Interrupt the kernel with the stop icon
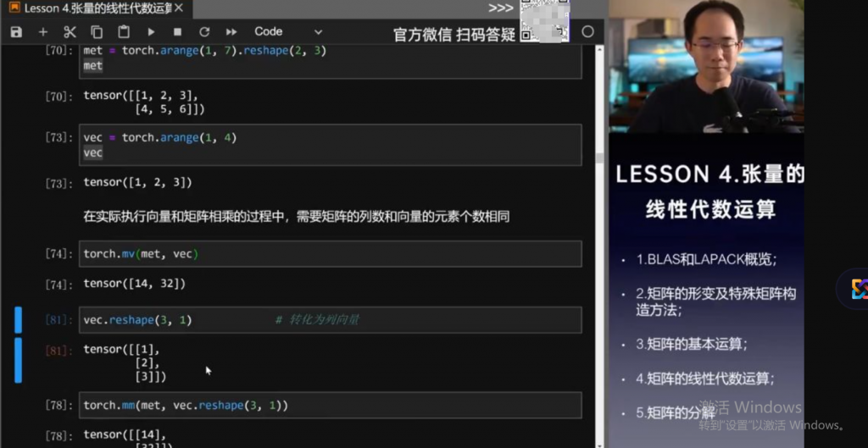The width and height of the screenshot is (868, 448). pyautogui.click(x=177, y=32)
